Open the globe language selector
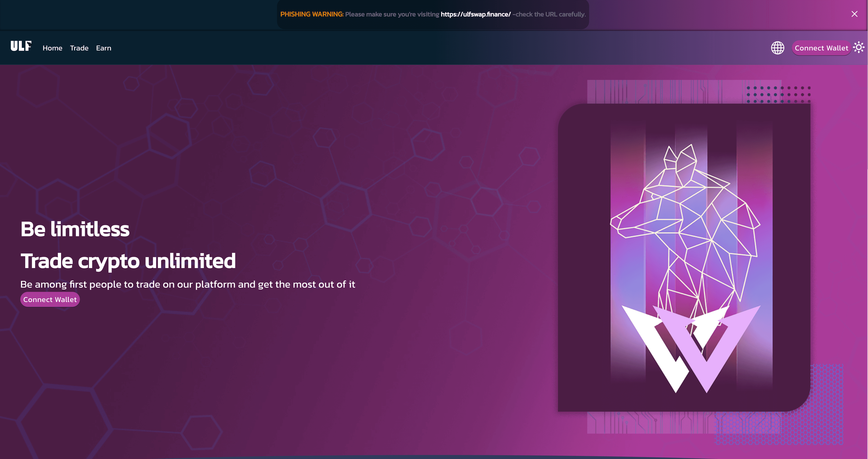This screenshot has height=459, width=868. click(x=777, y=48)
